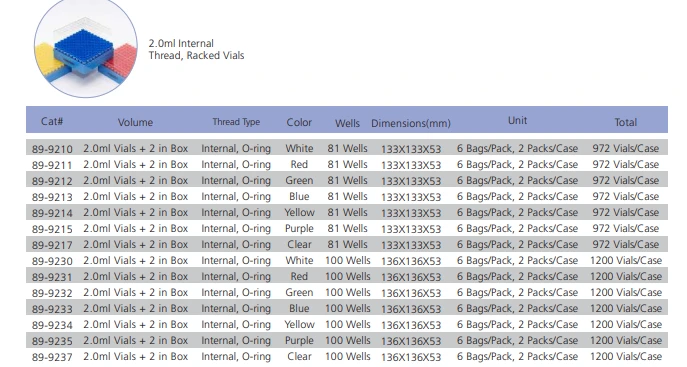The width and height of the screenshot is (687, 367).
Task: Click the Clear color cell in row 89-9217
Action: (x=299, y=244)
